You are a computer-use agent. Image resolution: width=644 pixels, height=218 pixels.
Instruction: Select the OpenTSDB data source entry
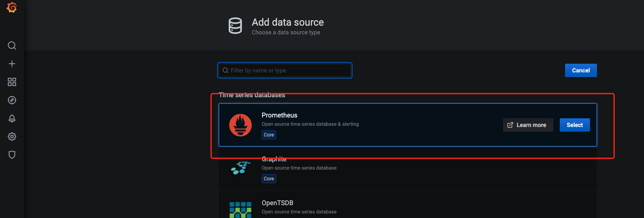[x=408, y=205]
